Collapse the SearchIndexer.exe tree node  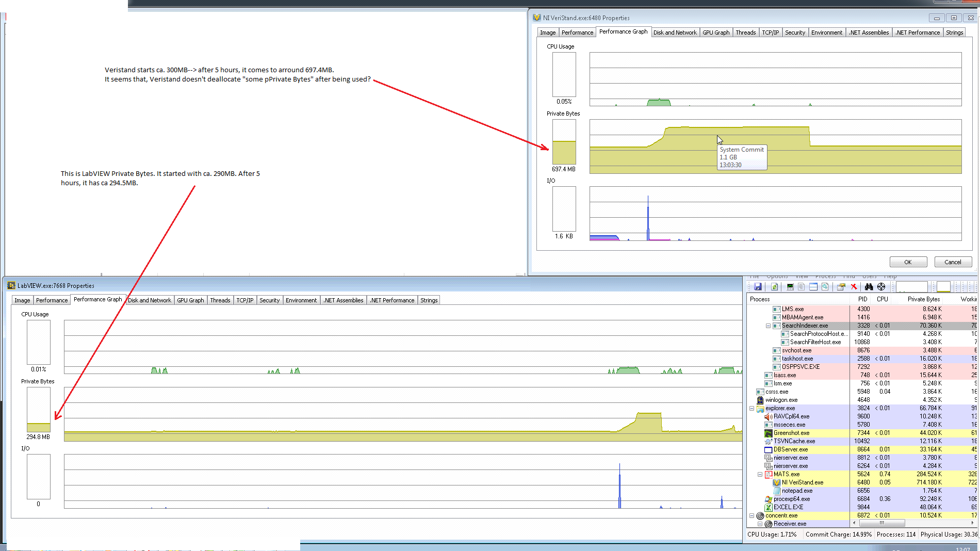click(768, 326)
